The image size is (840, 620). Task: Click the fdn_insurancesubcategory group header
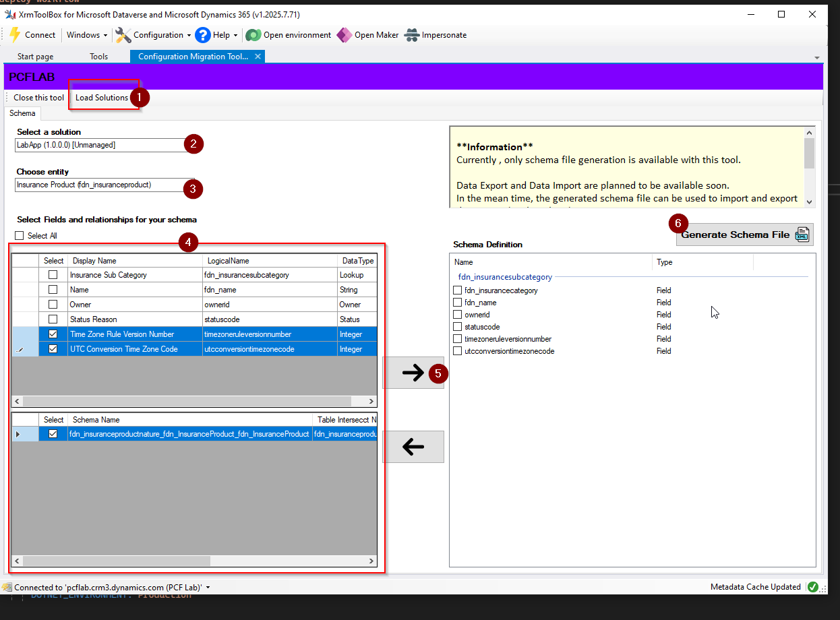point(505,277)
